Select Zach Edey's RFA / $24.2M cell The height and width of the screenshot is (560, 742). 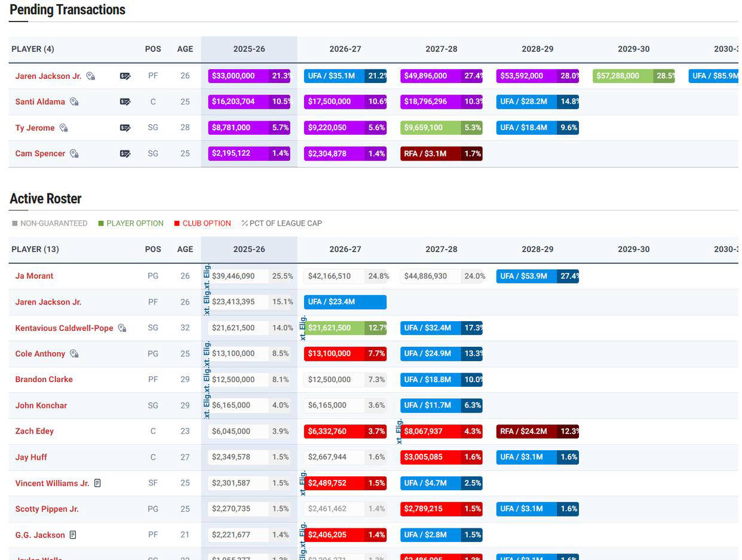tap(538, 431)
